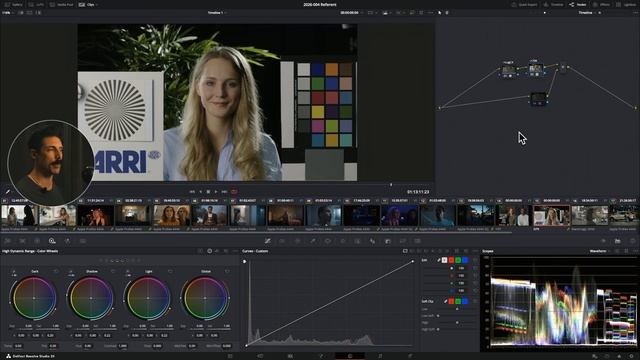
Task: Open the Waveform scope type dropdown
Action: [600, 251]
